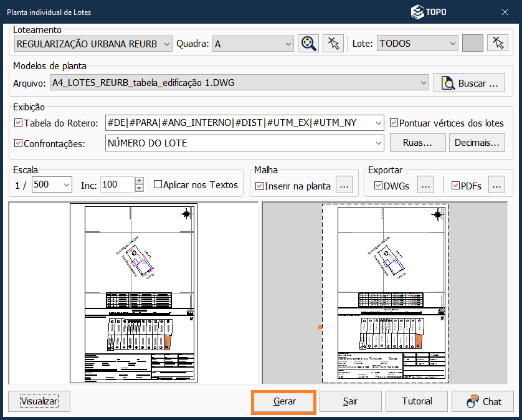Toggle the Tabela do Roteiro checkbox
The image size is (522, 420).
point(18,123)
